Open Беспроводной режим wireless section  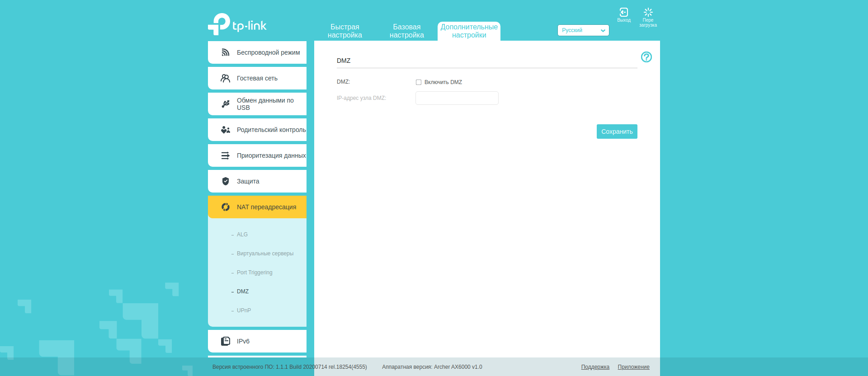point(257,52)
